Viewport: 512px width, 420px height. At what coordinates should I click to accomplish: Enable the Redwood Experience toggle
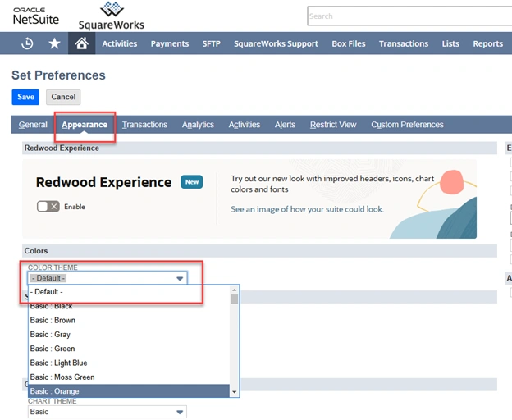click(48, 207)
